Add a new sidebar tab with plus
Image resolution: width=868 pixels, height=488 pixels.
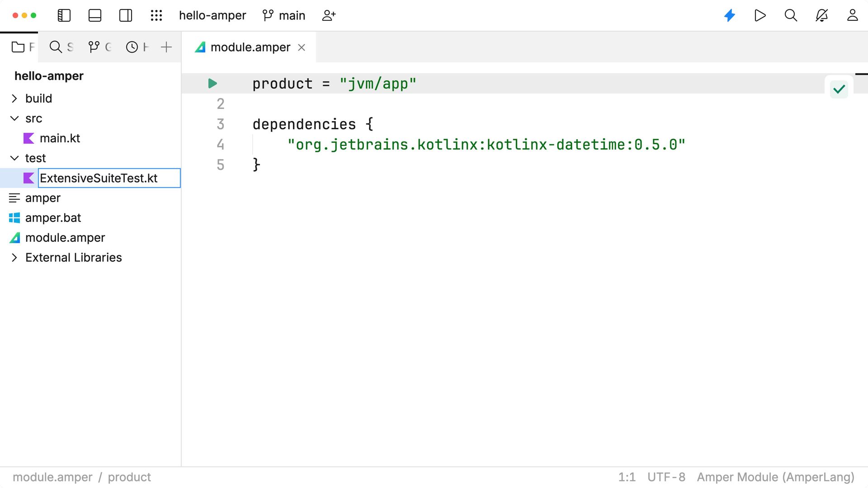point(166,47)
